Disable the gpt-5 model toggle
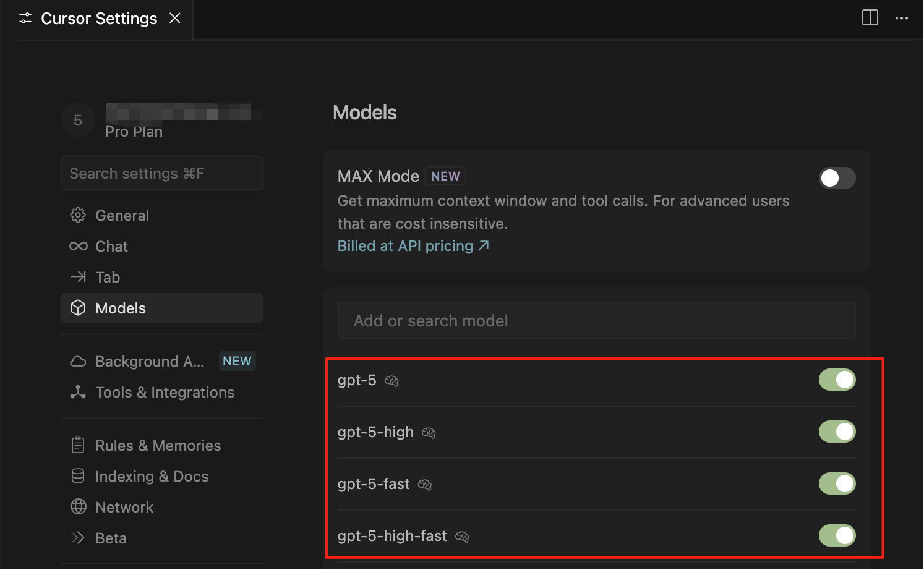Screen dimensions: 924x570 point(837,380)
